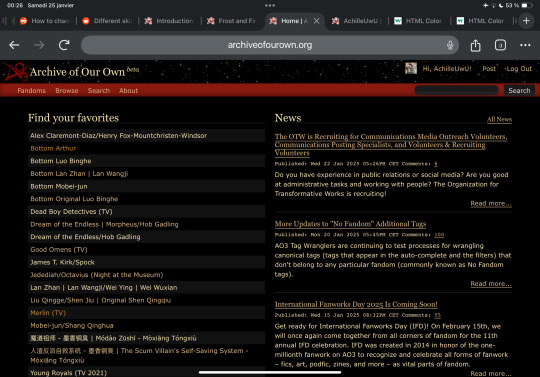Tap the three dots at top center
This screenshot has width=540, height=377.
270,6
